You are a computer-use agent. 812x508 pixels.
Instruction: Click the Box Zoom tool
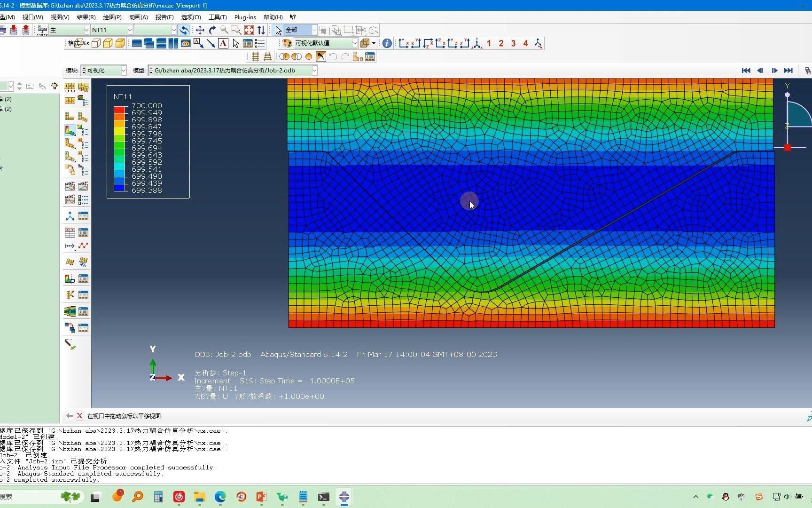point(236,30)
